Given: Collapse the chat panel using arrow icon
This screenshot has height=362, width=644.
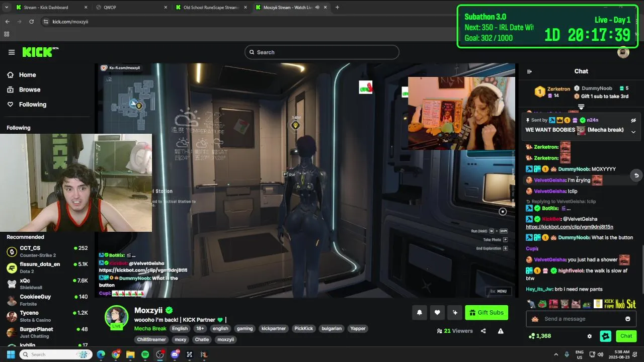Looking at the screenshot, I should [x=529, y=71].
